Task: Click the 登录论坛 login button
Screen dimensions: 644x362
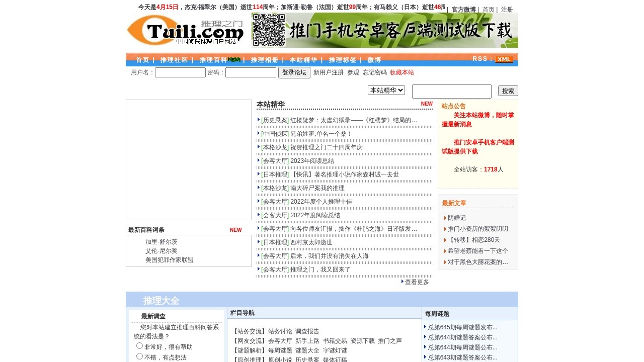Action: pos(294,72)
